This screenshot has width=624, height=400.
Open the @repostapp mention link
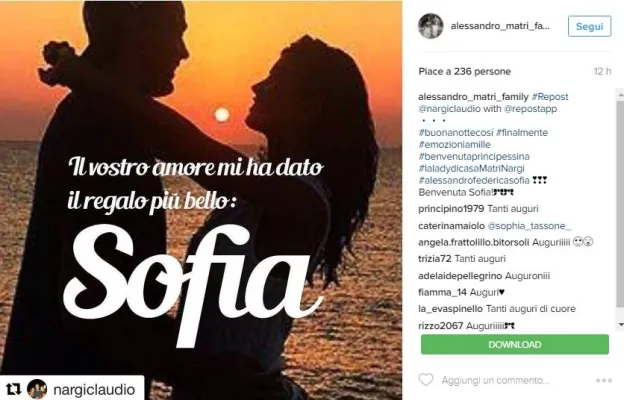(x=530, y=109)
